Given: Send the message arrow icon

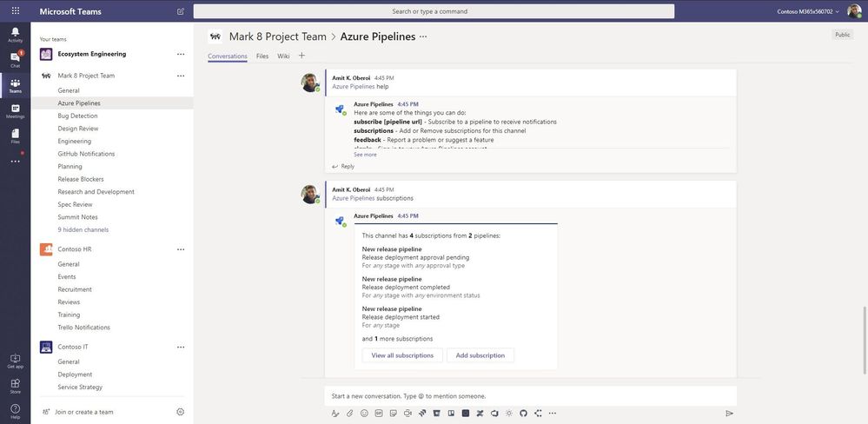Looking at the screenshot, I should point(729,413).
